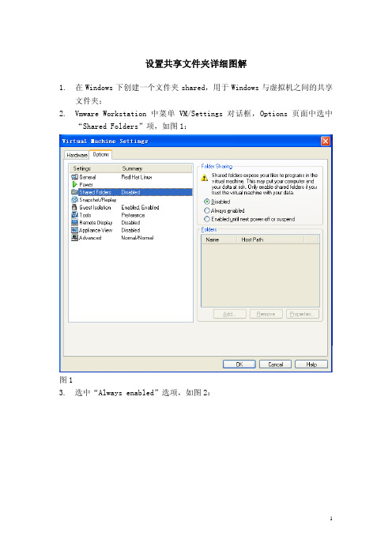The height and width of the screenshot is (555, 392).
Task: Click the green Power arrow icon
Action: click(x=74, y=184)
